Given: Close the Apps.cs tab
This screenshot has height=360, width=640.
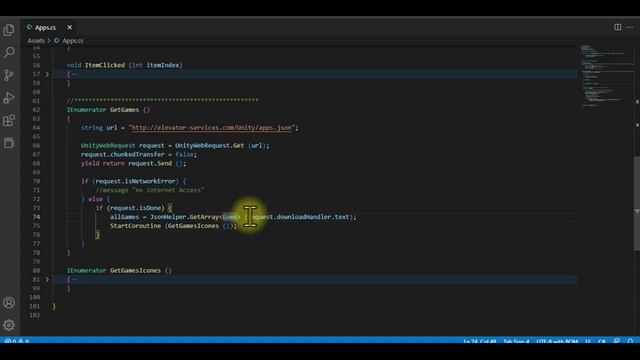Looking at the screenshot, I should coord(69,27).
